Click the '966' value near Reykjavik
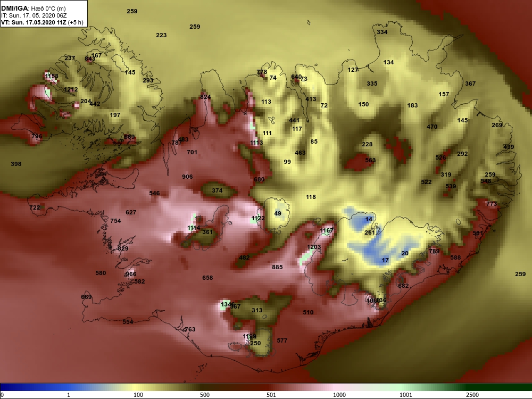This screenshot has height=399, width=532. coord(131,274)
